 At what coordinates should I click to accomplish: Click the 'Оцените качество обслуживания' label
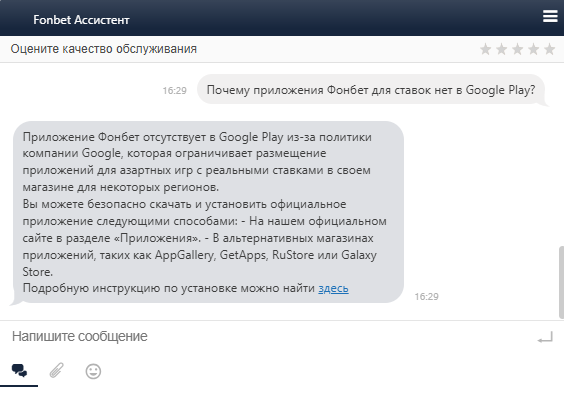coord(104,49)
